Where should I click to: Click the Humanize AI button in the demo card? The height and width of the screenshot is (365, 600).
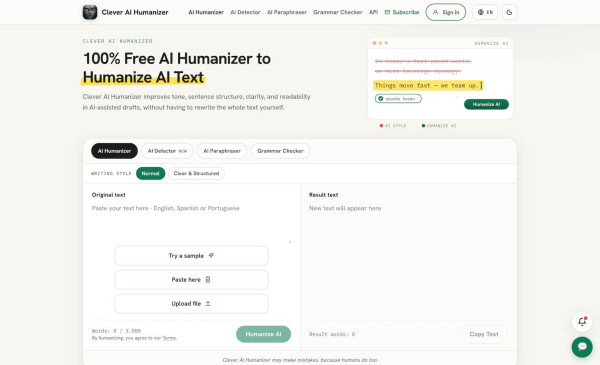pos(486,104)
